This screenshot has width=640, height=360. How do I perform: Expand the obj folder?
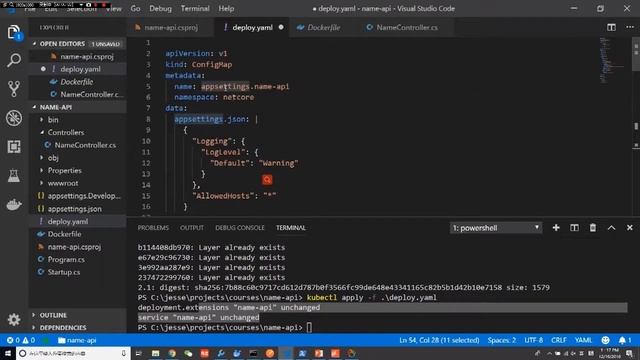coord(42,158)
